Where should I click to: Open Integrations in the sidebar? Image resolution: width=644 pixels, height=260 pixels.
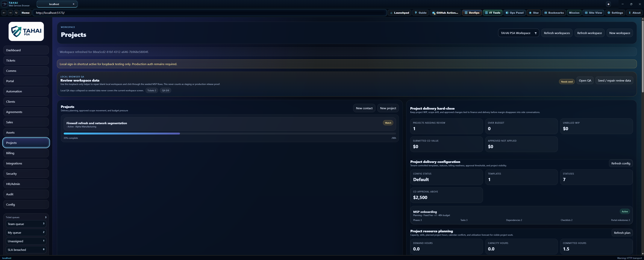click(x=26, y=163)
